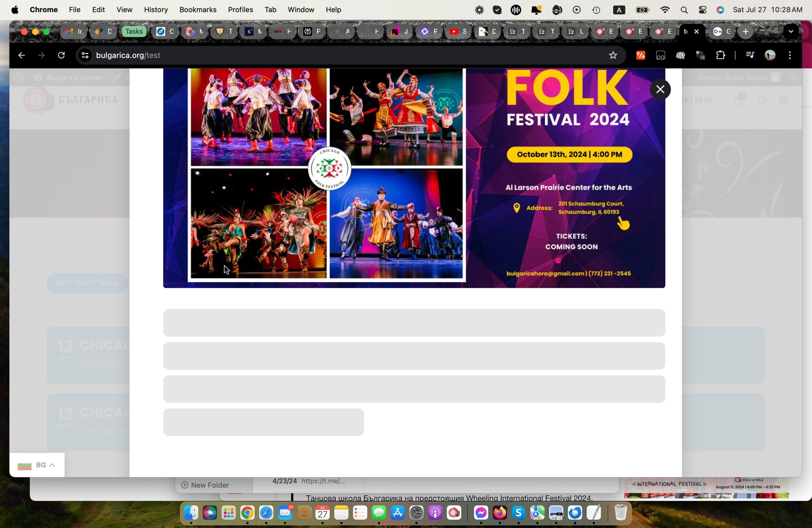This screenshot has height=528, width=812.
Task: View site information in the address bar
Action: pyautogui.click(x=85, y=55)
